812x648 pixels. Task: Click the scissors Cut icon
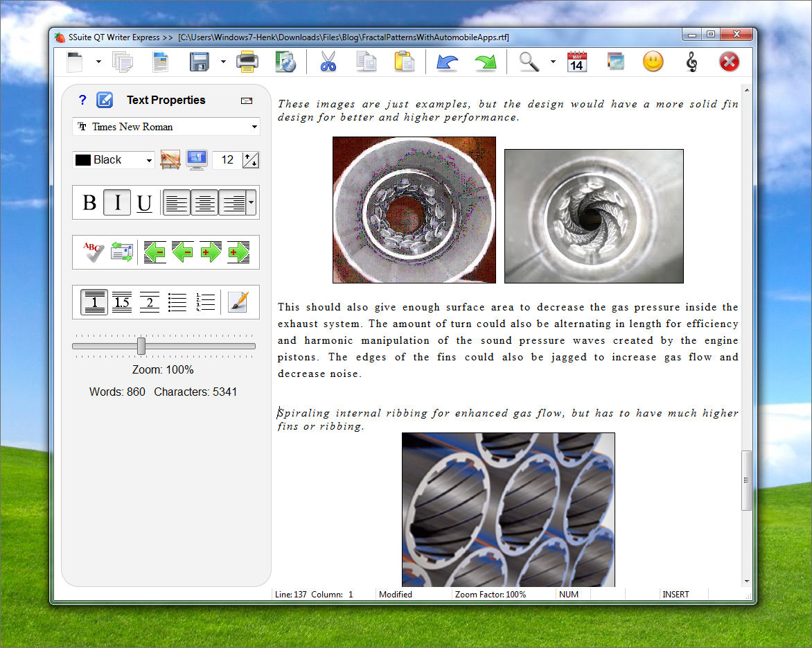tap(328, 62)
